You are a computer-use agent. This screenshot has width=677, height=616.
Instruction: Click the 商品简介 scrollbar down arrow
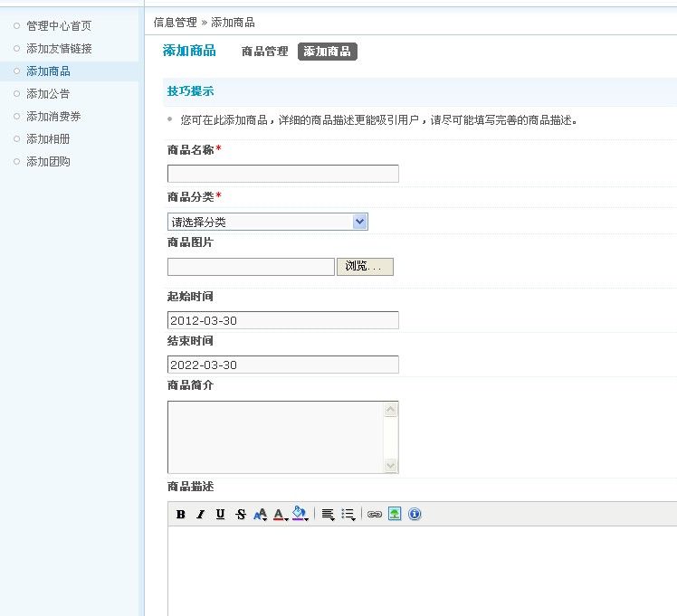[390, 465]
